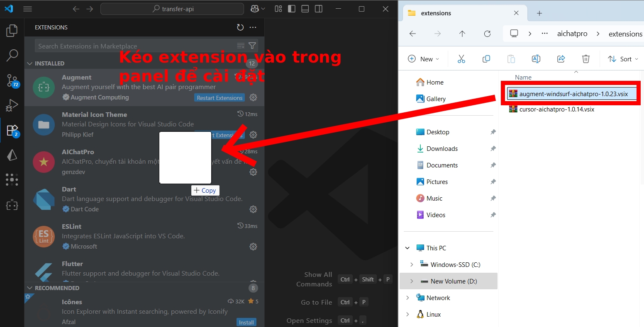Open the Sort dropdown in File Explorer
This screenshot has height=327, width=644.
click(x=623, y=59)
